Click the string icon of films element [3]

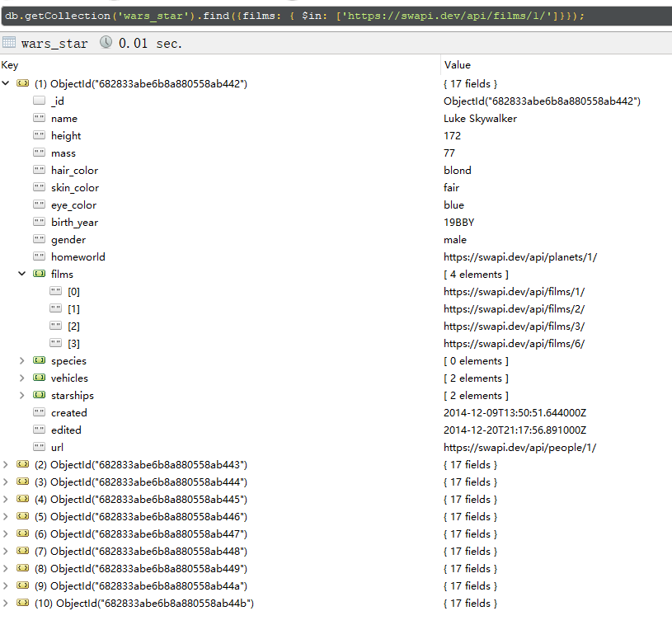[x=56, y=343]
